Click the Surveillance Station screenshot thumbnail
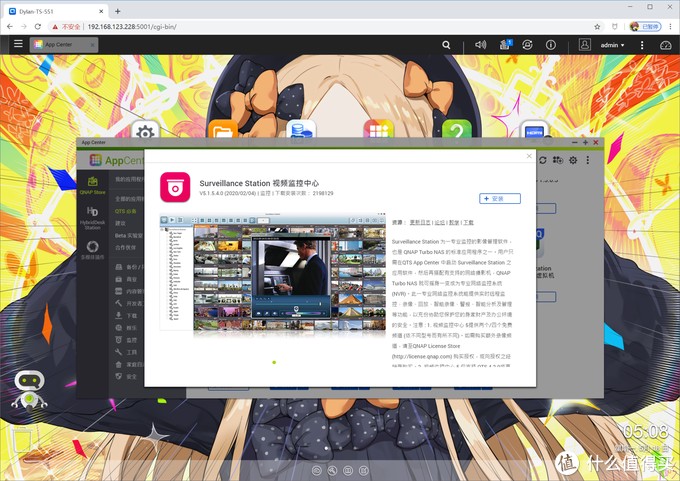The width and height of the screenshot is (680, 481). pyautogui.click(x=273, y=272)
